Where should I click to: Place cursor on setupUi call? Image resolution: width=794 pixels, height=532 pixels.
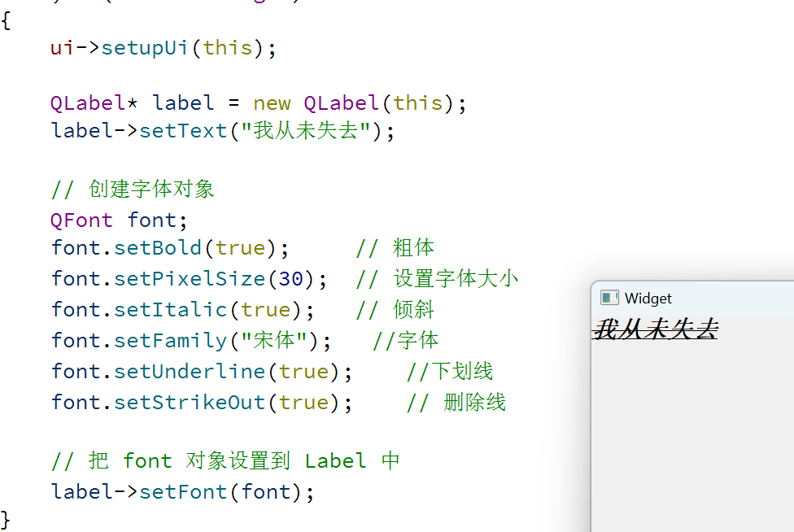[x=145, y=48]
